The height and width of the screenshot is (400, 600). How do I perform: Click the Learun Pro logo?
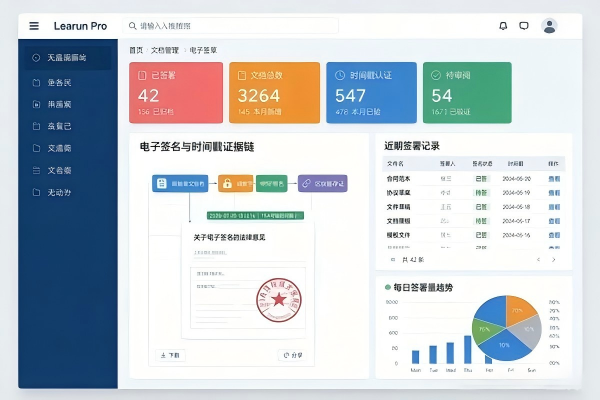(x=80, y=26)
